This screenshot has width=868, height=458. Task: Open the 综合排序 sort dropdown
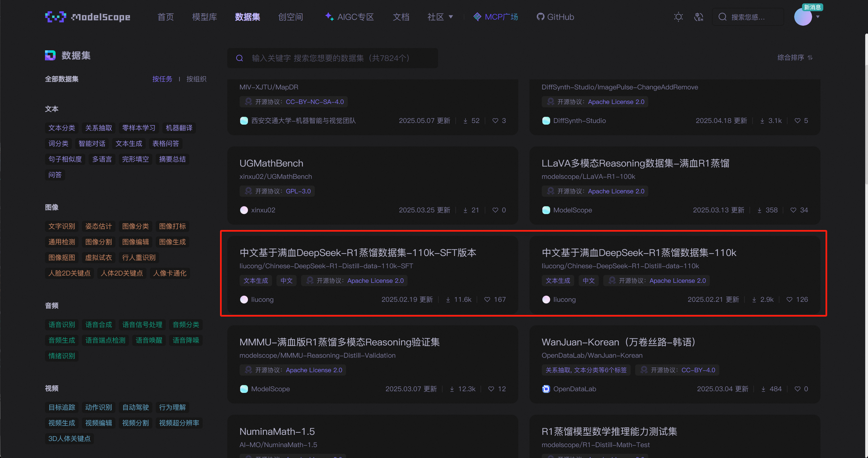pyautogui.click(x=795, y=58)
